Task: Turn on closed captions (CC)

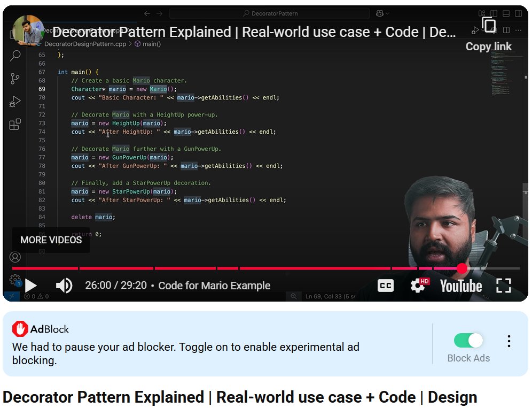Action: pos(386,286)
